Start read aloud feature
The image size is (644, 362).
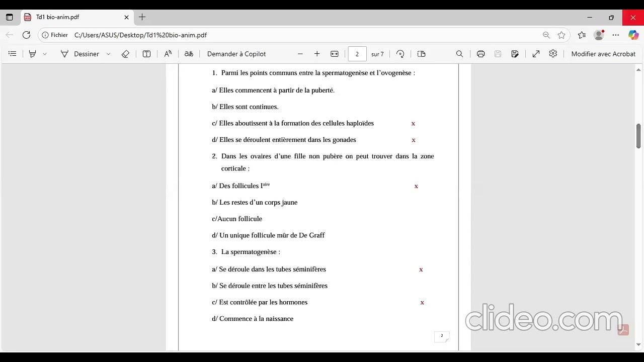(168, 54)
